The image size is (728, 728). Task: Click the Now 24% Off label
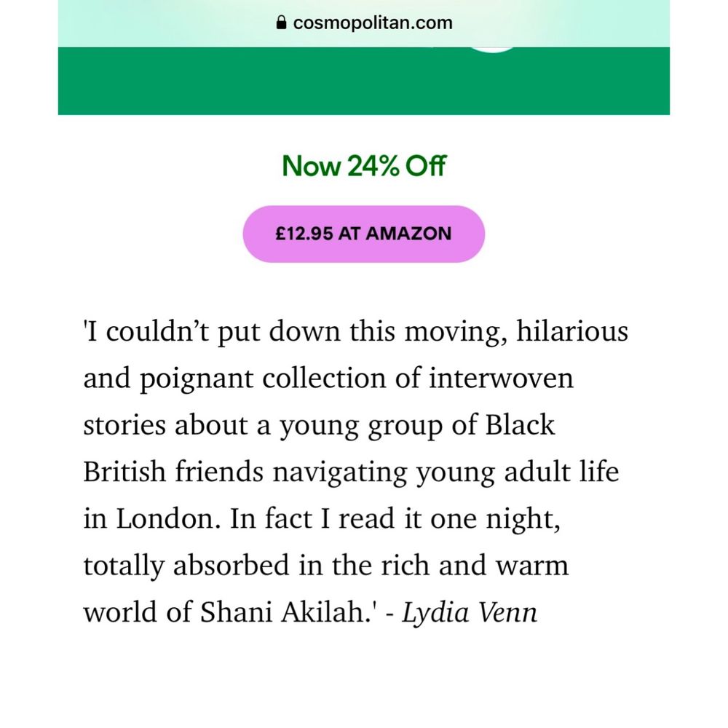point(363,166)
